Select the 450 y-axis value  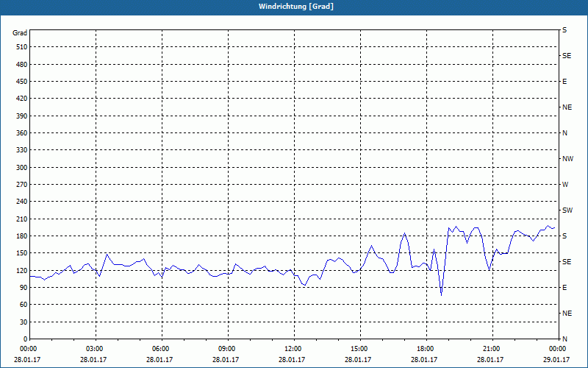[22, 82]
